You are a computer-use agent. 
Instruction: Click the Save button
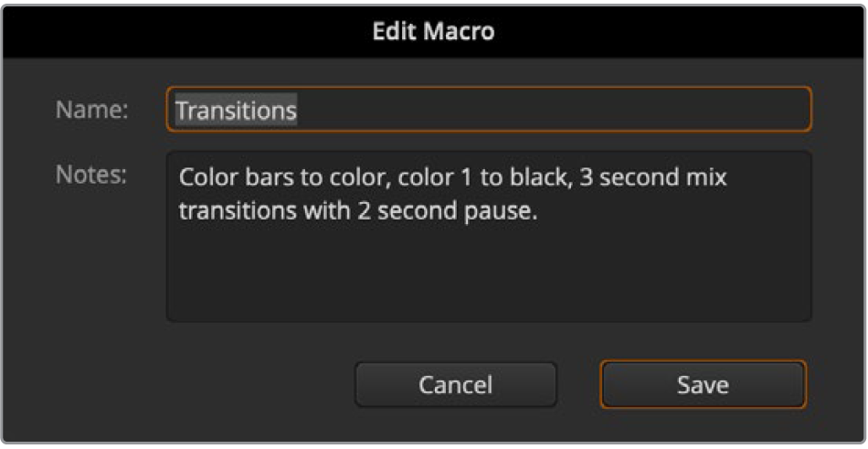point(703,385)
